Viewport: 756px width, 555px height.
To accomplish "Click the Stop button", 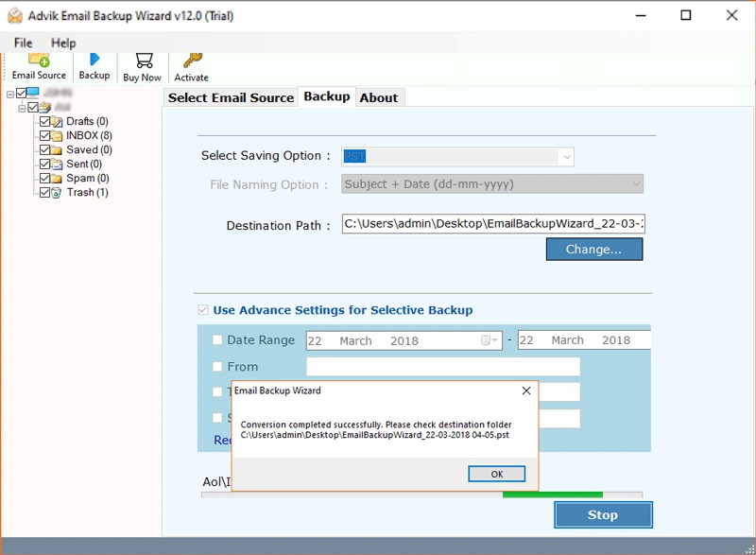I will (603, 515).
